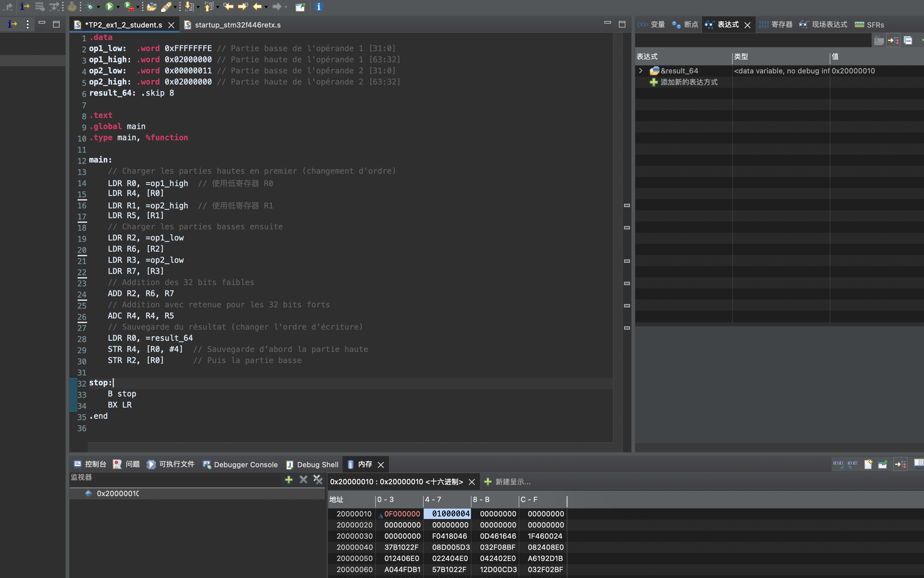The width and height of the screenshot is (924, 578).
Task: Click Instruction Stepping Mode toolbar icon
Action: coord(25,7)
